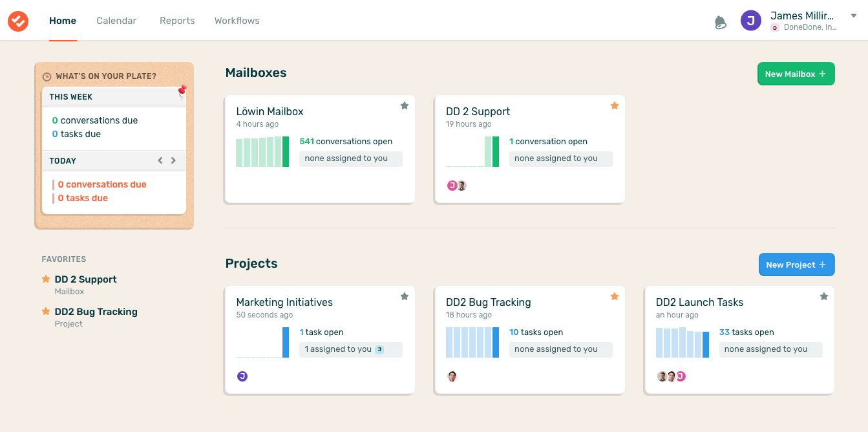
Task: Click the clock icon beside What's On Your Plate
Action: coord(47,77)
